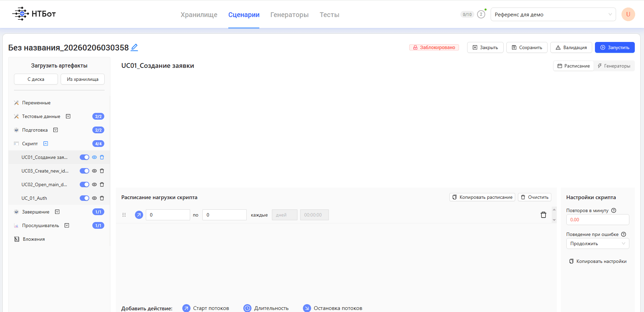The width and height of the screenshot is (644, 312).
Task: Click the Переменные tools icon
Action: (16, 103)
